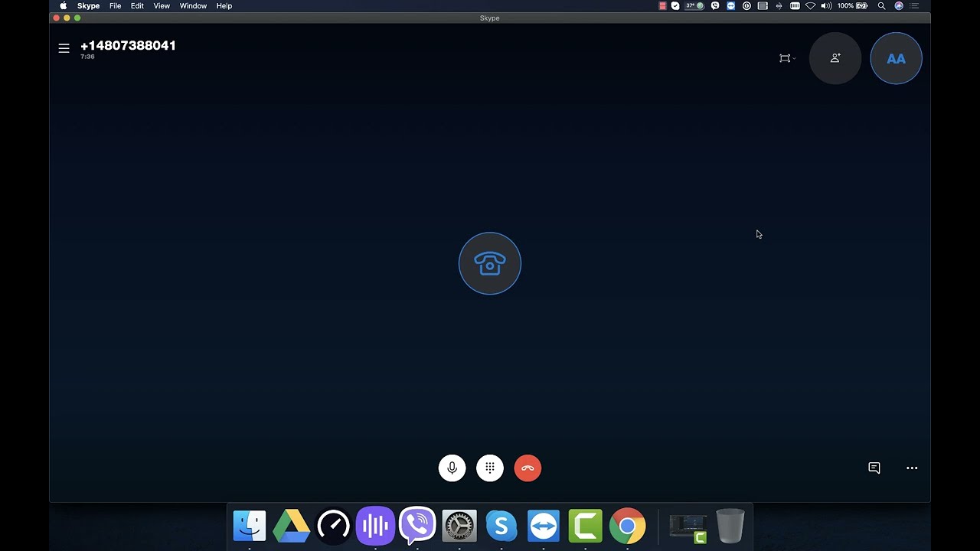This screenshot has width=980, height=551.
Task: Open the Apple menu
Action: pos(64,5)
